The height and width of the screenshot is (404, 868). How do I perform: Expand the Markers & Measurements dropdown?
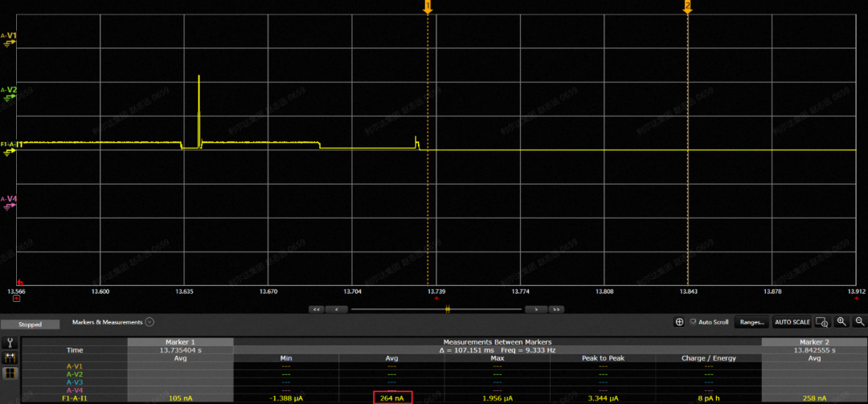pos(149,322)
